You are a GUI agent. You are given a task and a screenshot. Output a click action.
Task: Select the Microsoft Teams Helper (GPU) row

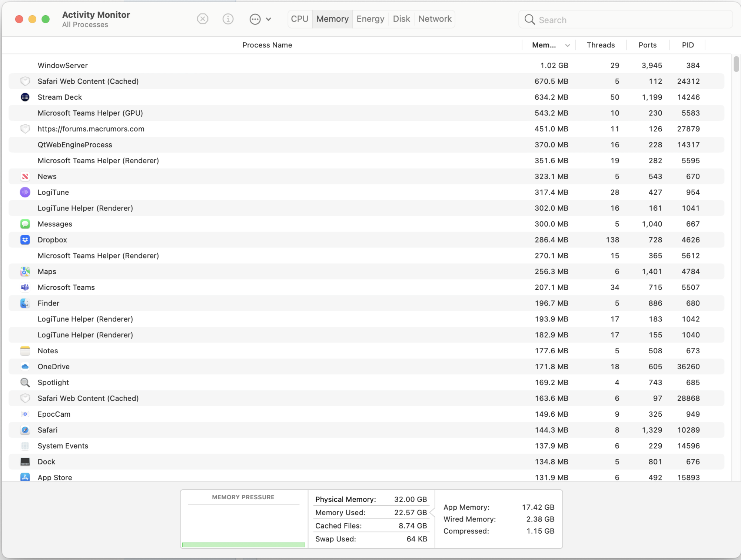pyautogui.click(x=366, y=113)
